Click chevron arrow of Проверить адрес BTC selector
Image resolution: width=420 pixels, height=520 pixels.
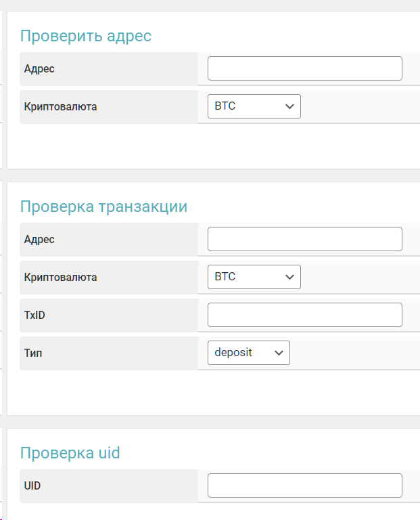[x=289, y=106]
